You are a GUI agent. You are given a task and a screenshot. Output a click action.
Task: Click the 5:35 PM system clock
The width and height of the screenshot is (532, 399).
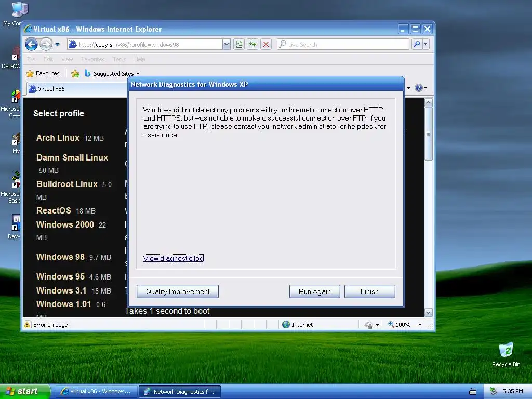[513, 392]
